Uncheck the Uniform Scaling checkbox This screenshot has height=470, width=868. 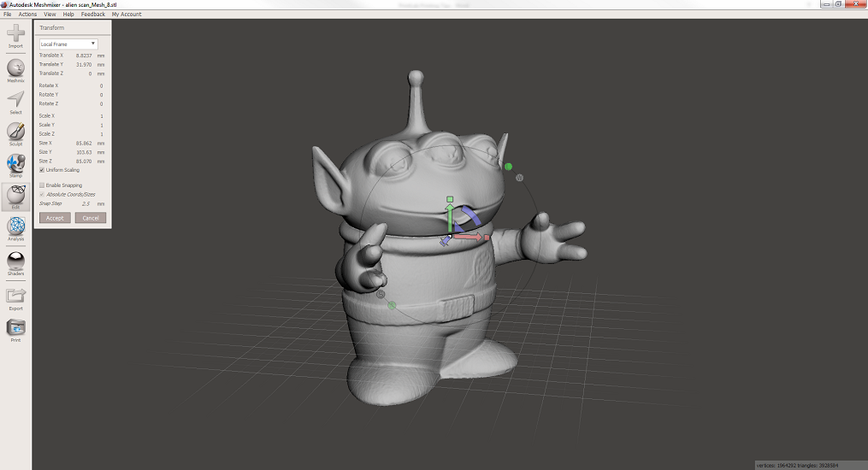[x=42, y=170]
